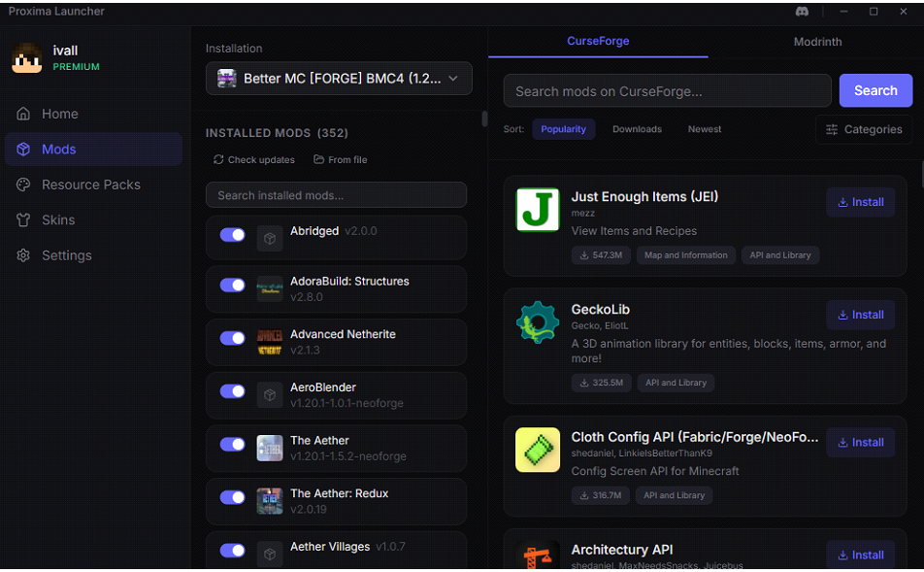Click the ivall profile avatar

click(26, 58)
